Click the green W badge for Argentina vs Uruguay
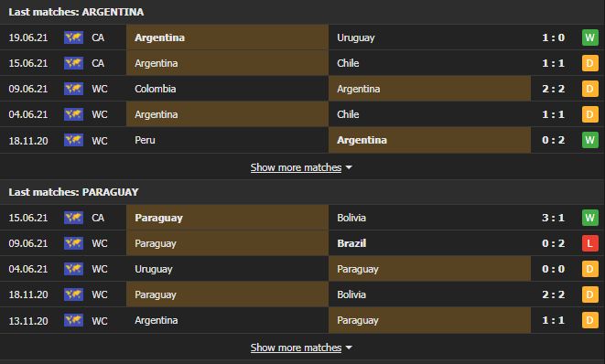Viewport: 605px width, 364px height. [589, 37]
